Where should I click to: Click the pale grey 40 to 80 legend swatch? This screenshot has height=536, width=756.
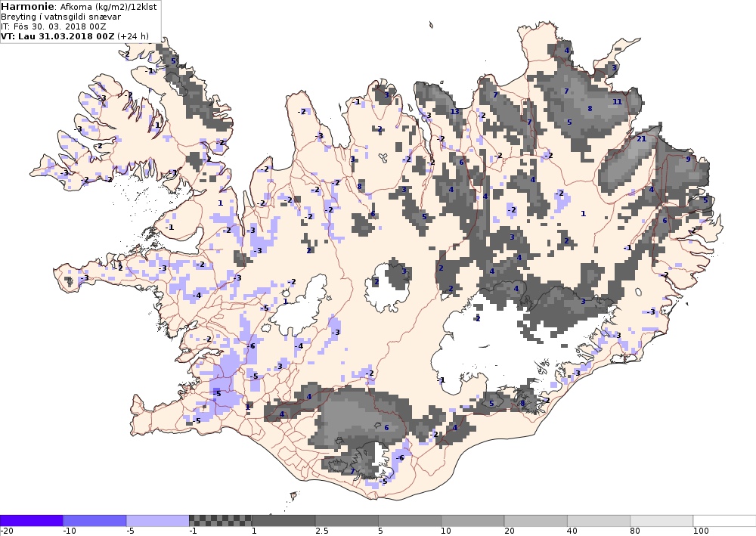599,521
